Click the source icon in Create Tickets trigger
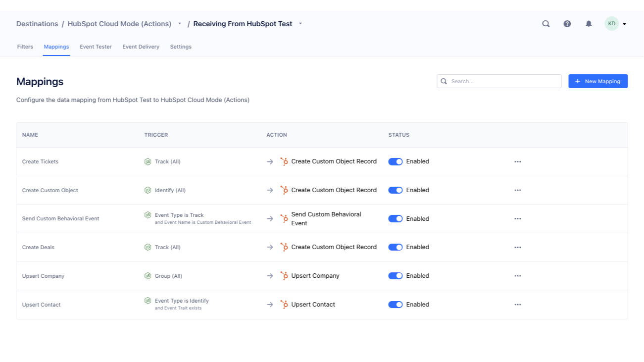 pyautogui.click(x=148, y=161)
